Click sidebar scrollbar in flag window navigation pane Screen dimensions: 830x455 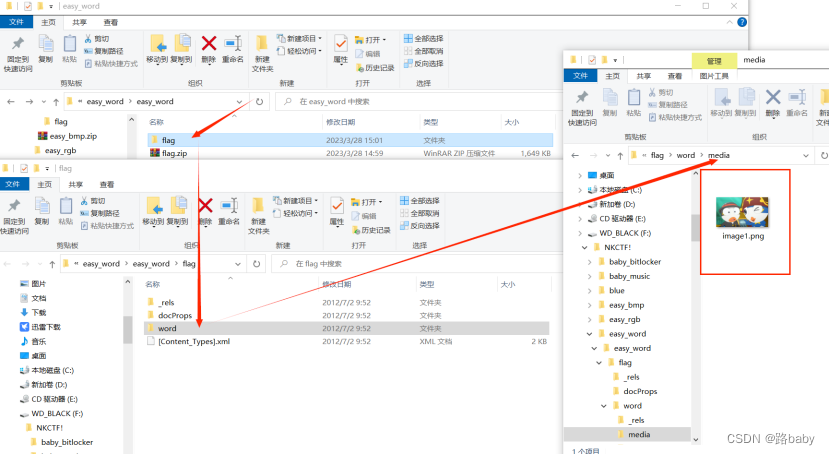coord(128,329)
